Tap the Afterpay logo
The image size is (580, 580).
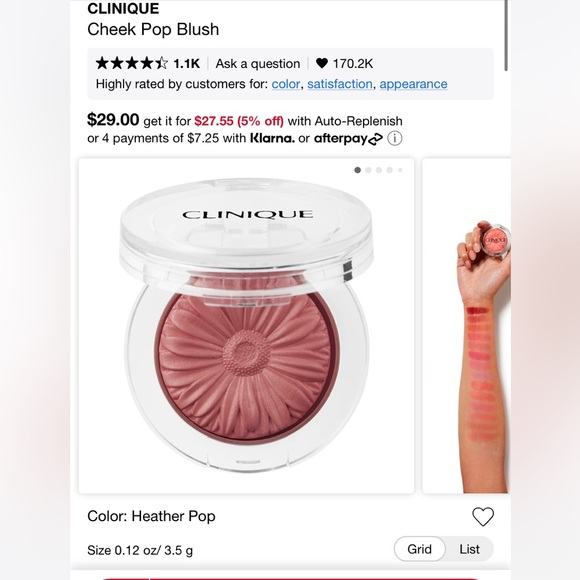[x=348, y=139]
